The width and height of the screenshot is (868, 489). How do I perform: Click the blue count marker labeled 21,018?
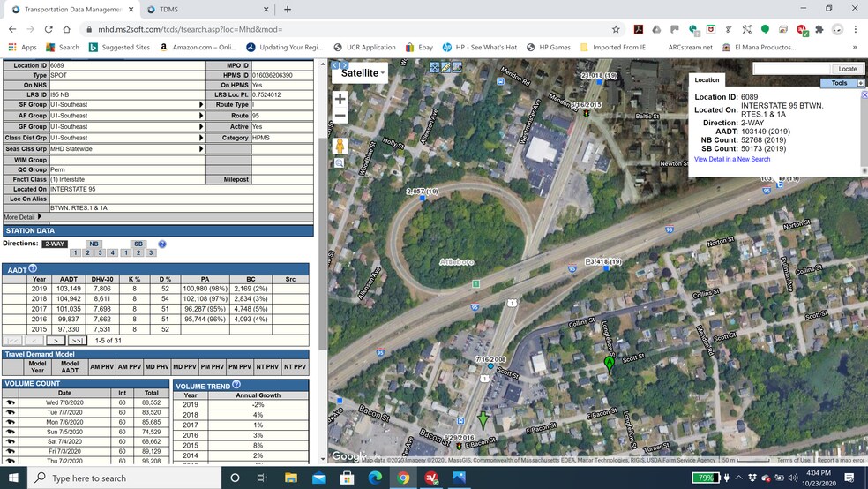click(x=599, y=82)
